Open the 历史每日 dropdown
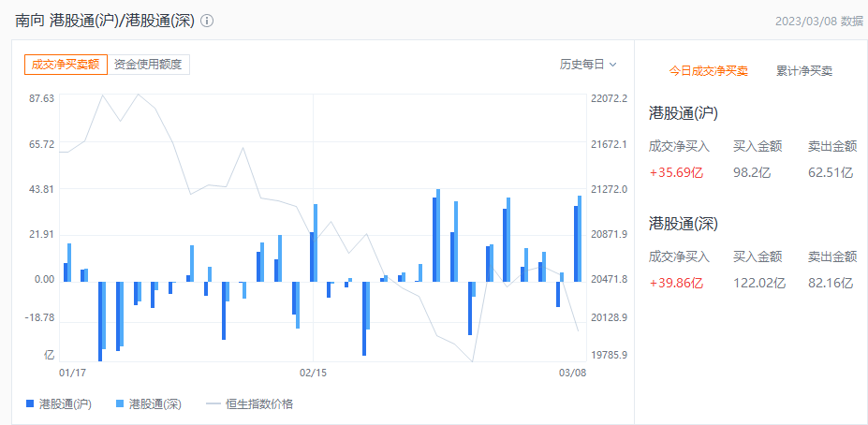 coord(588,65)
